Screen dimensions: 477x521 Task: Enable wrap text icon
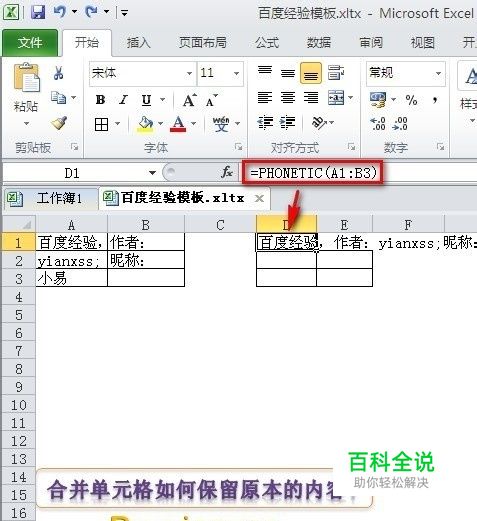(335, 72)
